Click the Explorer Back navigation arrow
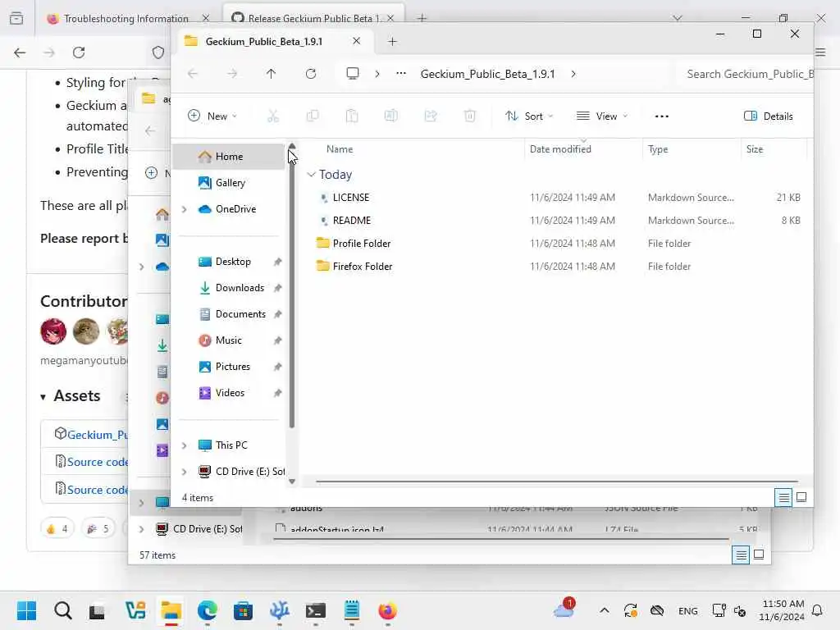 tap(193, 74)
